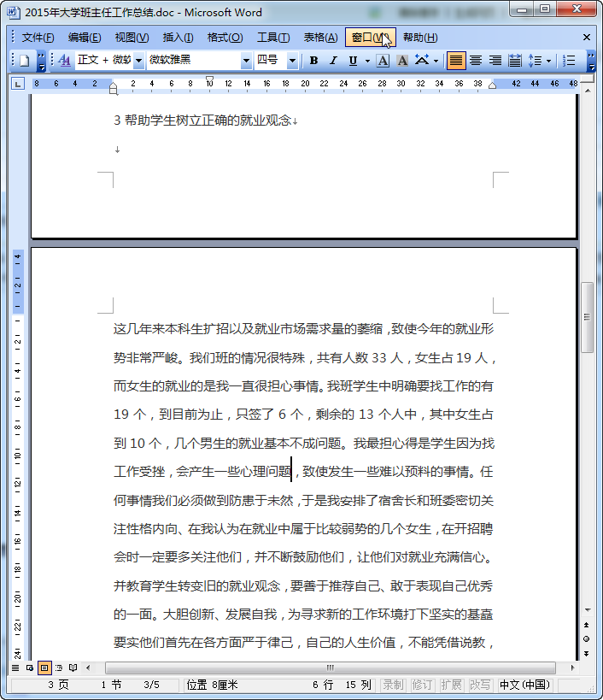This screenshot has height=700, width=603.
Task: Click the character scaling icon
Action: coord(421,61)
